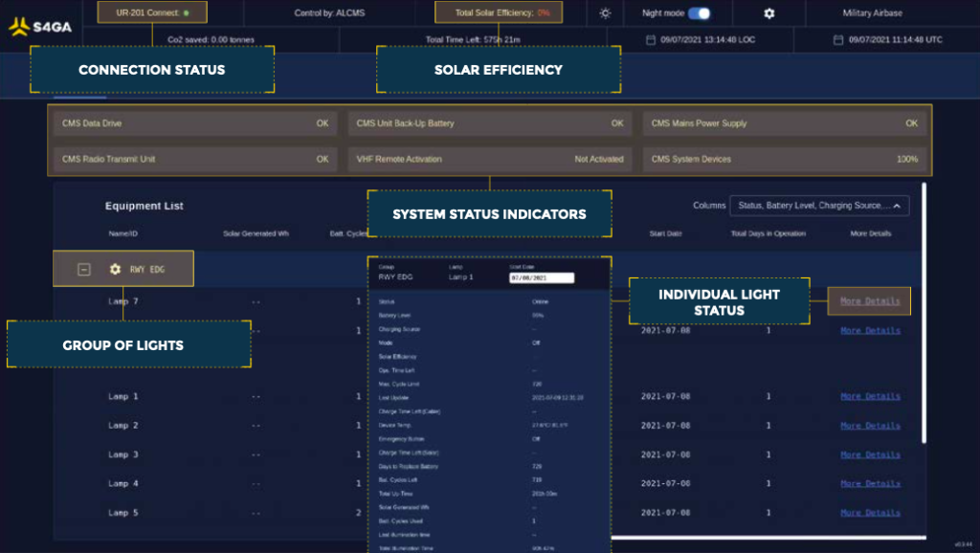
Task: Click the VHF Remote Activation status row
Action: (x=488, y=158)
